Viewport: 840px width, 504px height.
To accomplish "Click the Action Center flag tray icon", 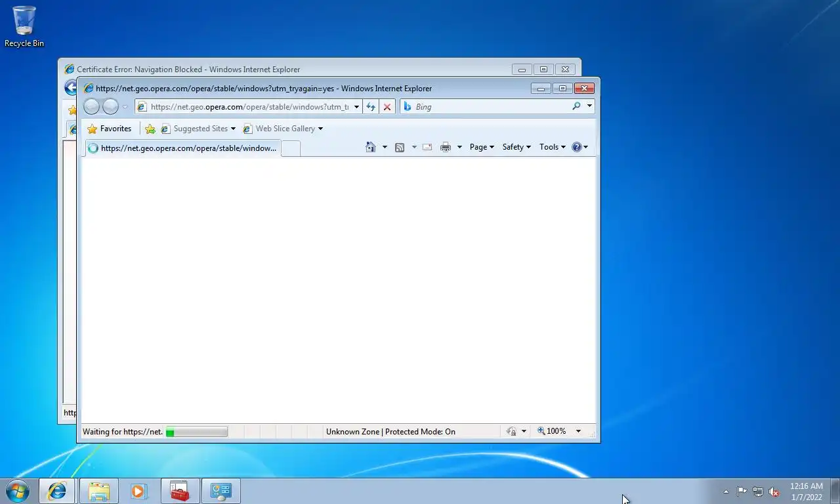I will click(742, 492).
